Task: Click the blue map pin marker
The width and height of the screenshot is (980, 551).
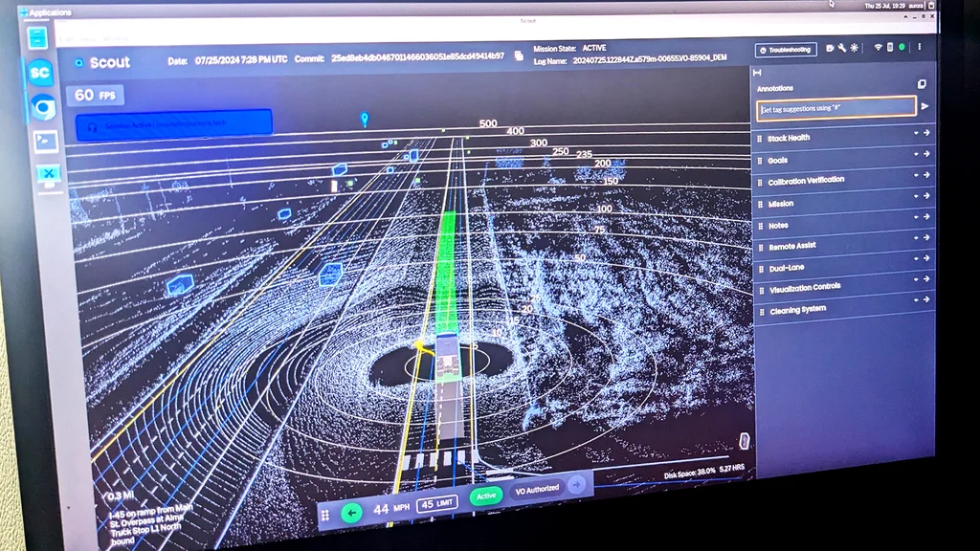Action: tap(365, 120)
